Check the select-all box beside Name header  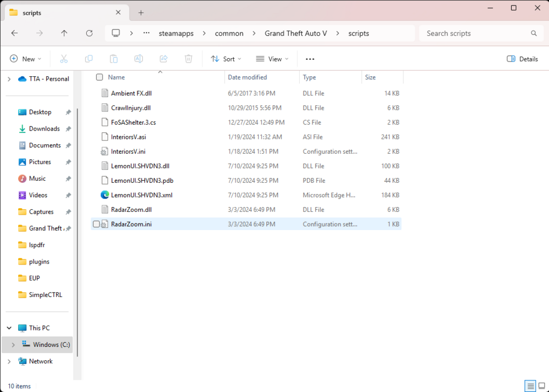point(99,77)
